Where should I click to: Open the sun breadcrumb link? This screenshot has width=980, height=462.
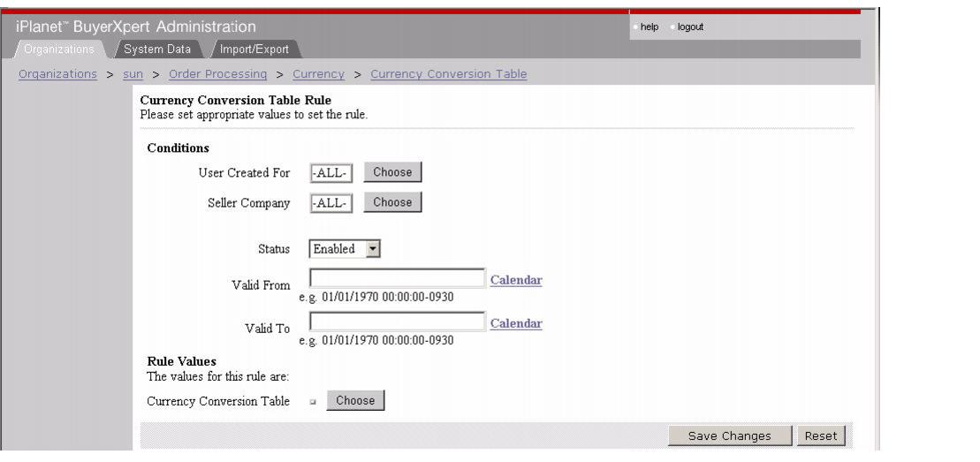coord(133,74)
